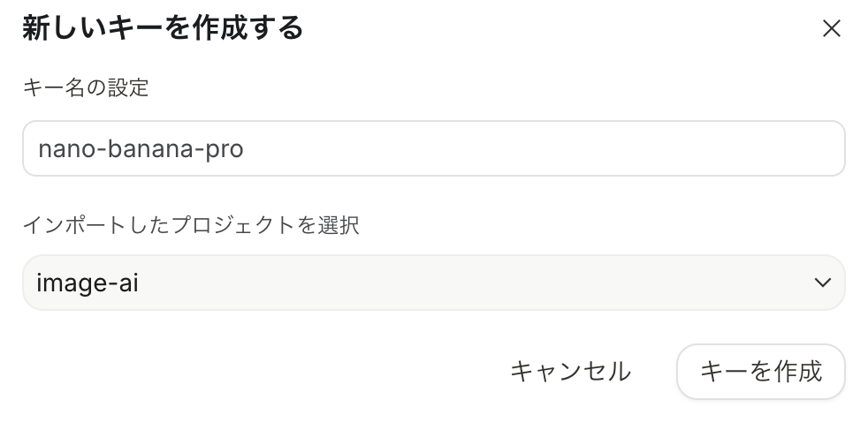
Task: Create the key named nano-banana-pro
Action: point(760,371)
